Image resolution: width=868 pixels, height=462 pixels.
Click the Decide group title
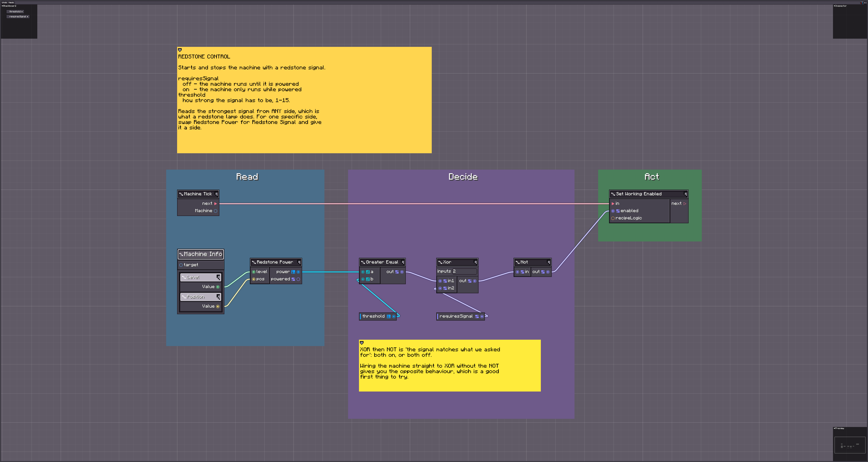463,177
